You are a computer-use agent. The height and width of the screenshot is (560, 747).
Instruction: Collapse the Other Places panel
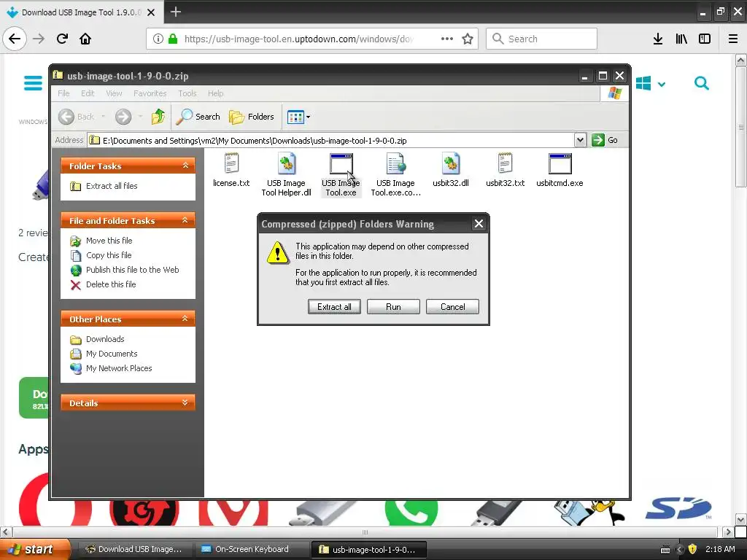click(x=185, y=319)
